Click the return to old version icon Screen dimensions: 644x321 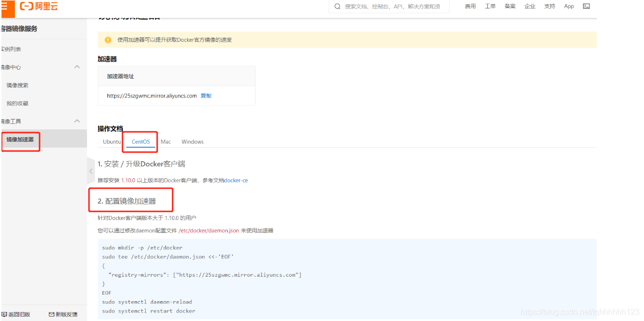coord(4,315)
